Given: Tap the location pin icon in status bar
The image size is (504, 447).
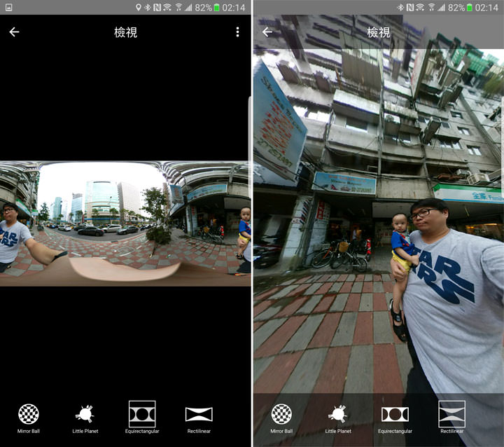Looking at the screenshot, I should point(138,7).
